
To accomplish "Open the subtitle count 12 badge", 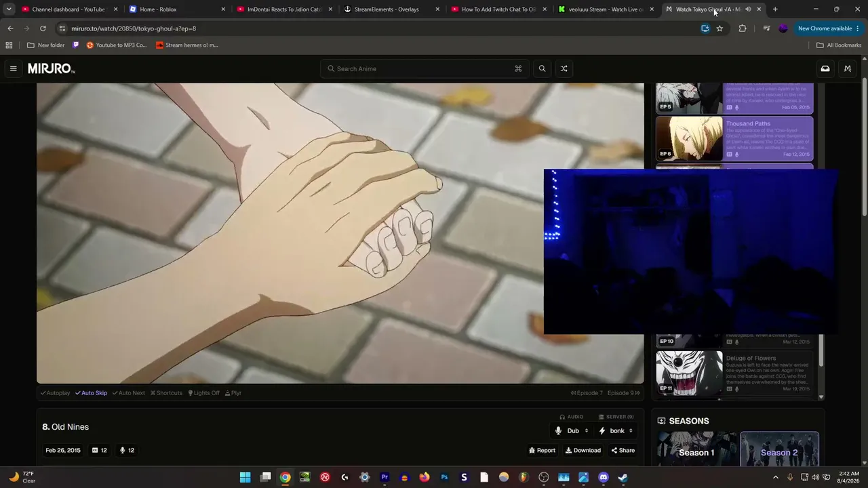I will click(x=100, y=450).
